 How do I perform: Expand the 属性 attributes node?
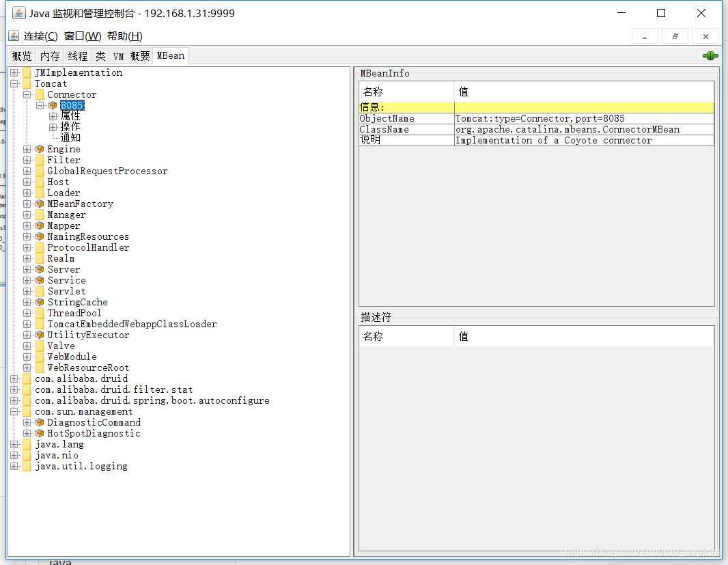tap(53, 116)
